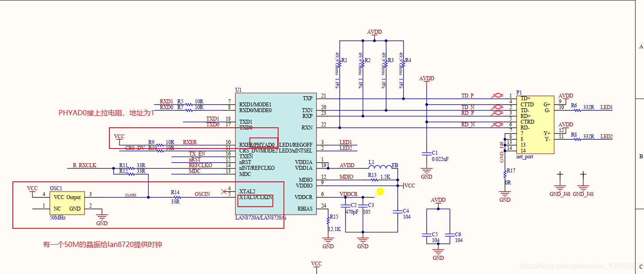The height and width of the screenshot is (274, 644).
Task: Select capacitor C6 symbol
Action: [450, 235]
